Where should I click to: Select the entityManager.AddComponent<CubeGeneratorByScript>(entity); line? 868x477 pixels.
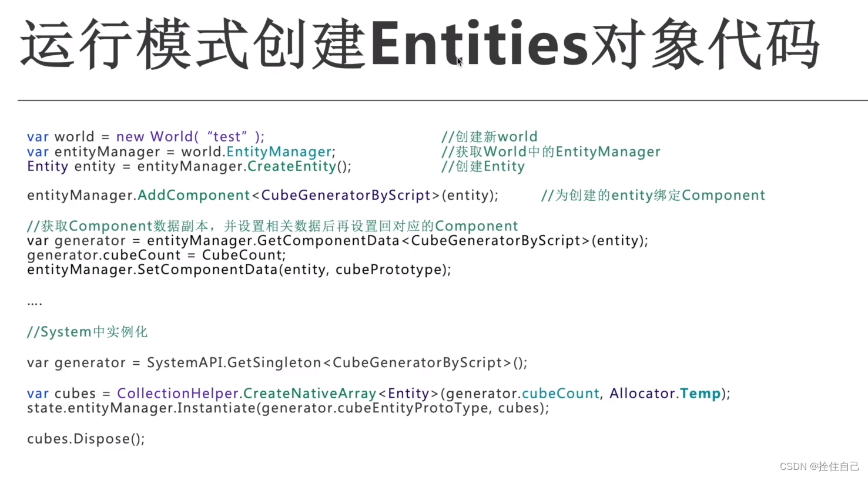coord(263,196)
